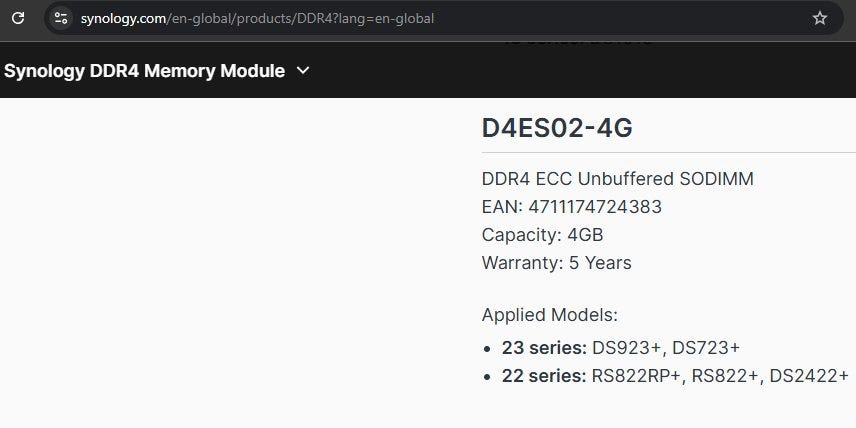Click the Warranty: 5 Years line
Image resolution: width=856 pixels, height=428 pixels.
point(556,263)
